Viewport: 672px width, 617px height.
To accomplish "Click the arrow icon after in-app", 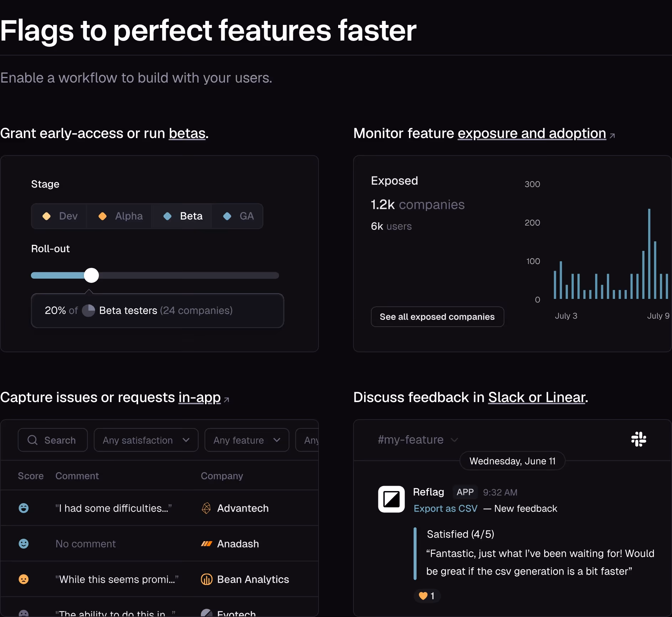I will click(226, 400).
